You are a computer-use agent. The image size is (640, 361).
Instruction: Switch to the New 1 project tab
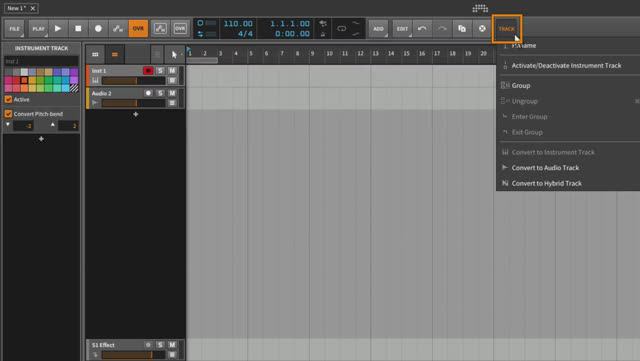pyautogui.click(x=16, y=8)
